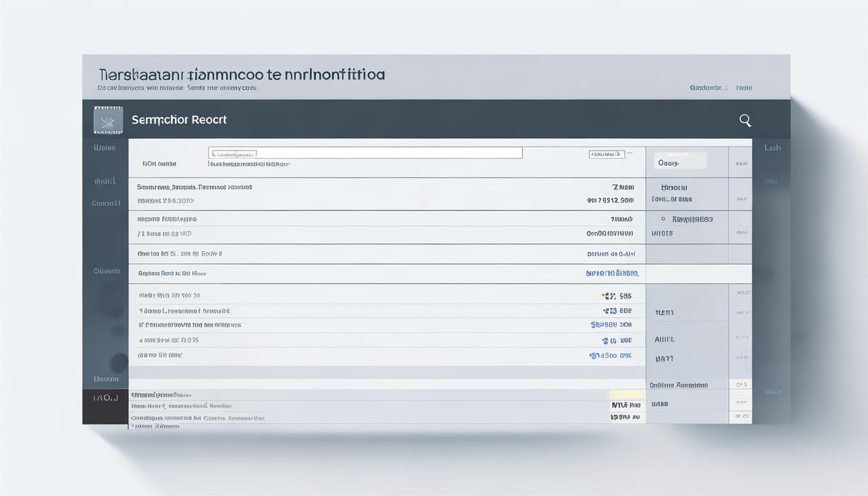The width and height of the screenshot is (868, 496).
Task: Select the radio button beside Aravilesso
Action: pyautogui.click(x=663, y=220)
